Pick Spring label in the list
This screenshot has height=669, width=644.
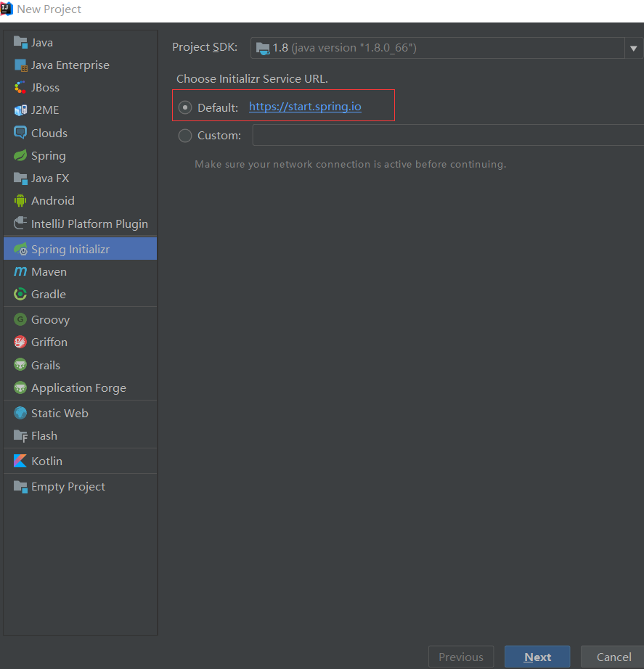(x=48, y=156)
